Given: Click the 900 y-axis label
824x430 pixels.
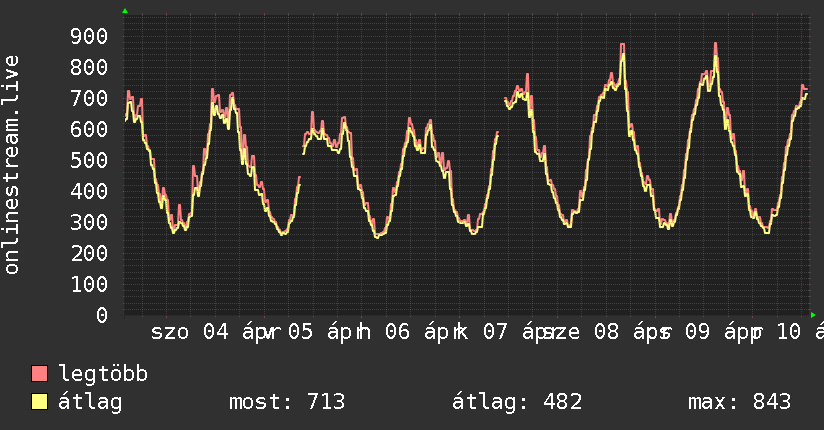Looking at the screenshot, I should [x=89, y=36].
